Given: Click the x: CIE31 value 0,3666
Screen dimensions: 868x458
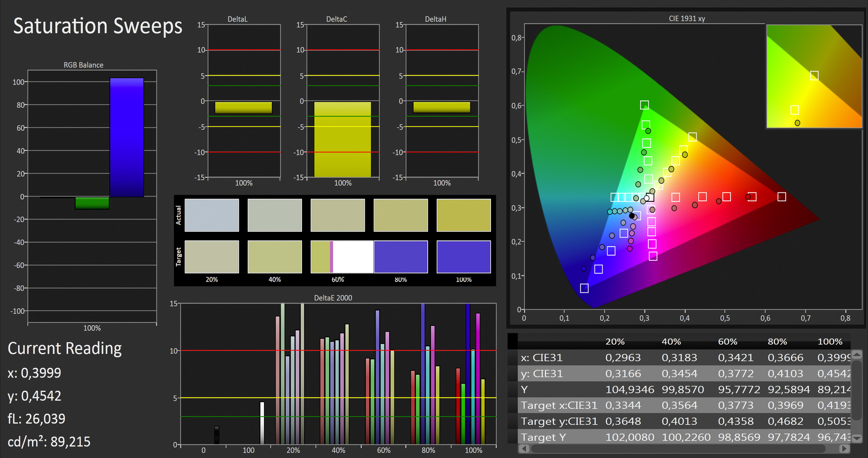Looking at the screenshot, I should coord(785,358).
